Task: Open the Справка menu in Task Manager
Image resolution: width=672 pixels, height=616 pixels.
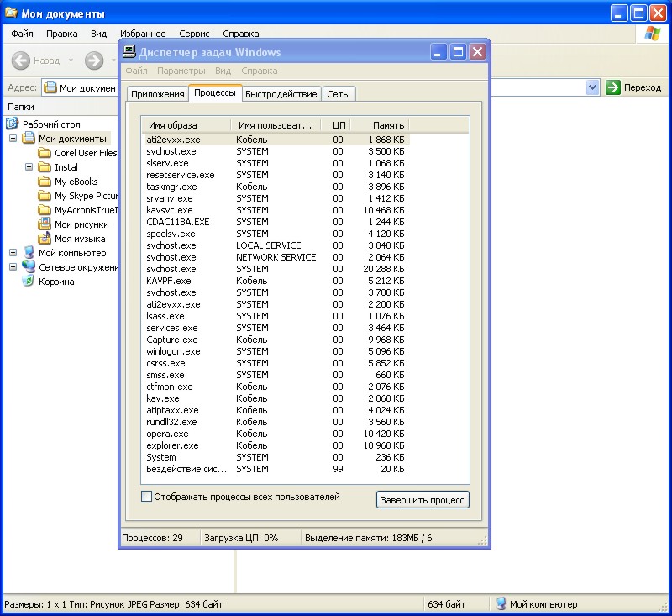Action: 260,71
